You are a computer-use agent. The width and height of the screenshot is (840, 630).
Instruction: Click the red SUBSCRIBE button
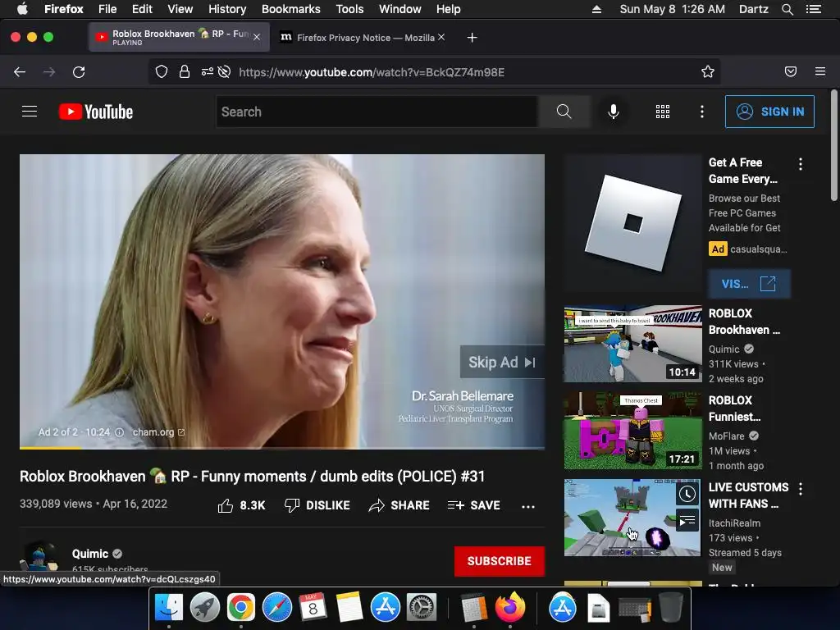[x=500, y=561]
